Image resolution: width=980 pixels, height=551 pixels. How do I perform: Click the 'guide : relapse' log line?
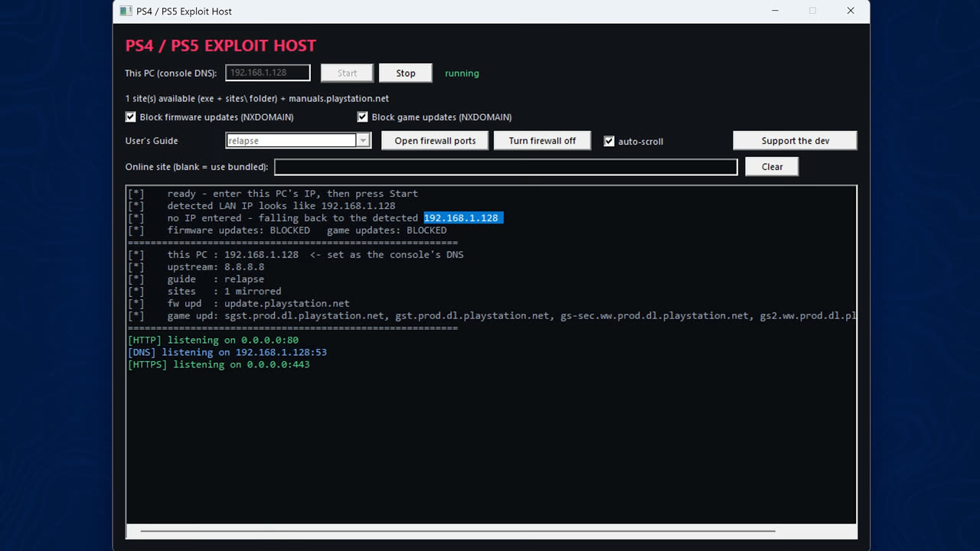[196, 279]
